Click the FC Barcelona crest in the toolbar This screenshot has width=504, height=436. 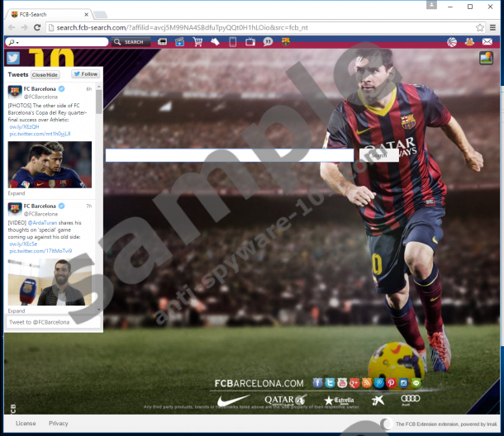coord(286,42)
